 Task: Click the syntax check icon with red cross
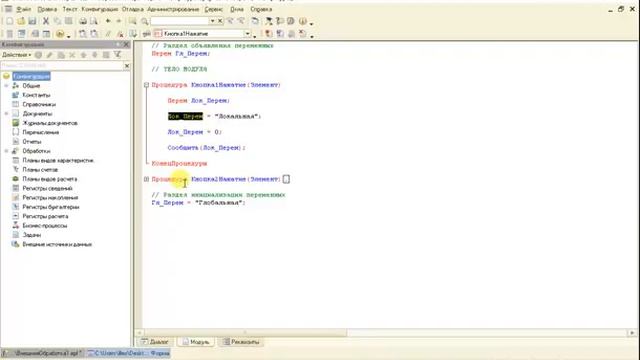120,34
